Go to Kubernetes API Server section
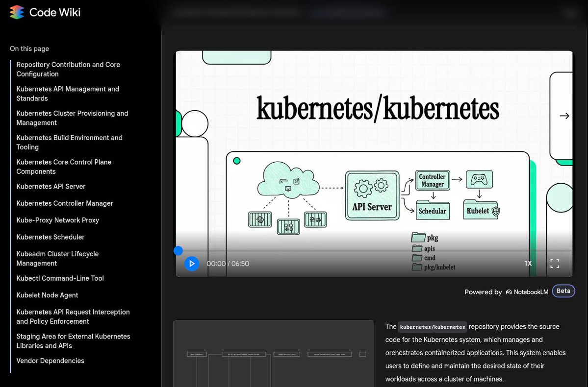 tap(51, 187)
